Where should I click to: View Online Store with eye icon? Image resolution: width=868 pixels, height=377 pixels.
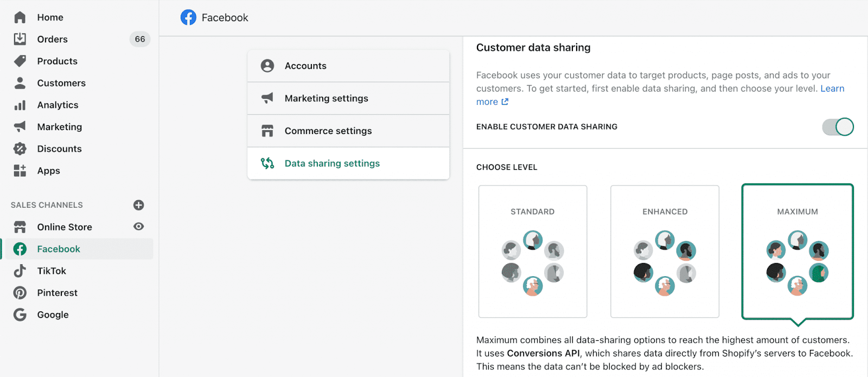[139, 227]
